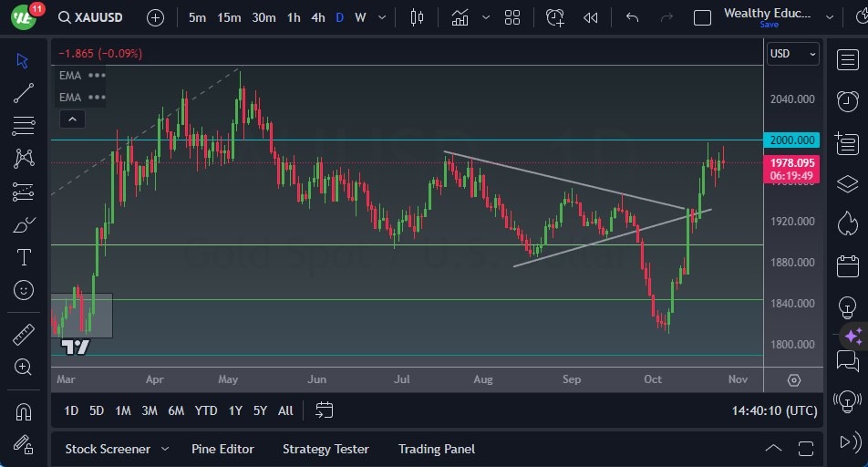
Task: Open the Pine Editor tab
Action: (222, 450)
